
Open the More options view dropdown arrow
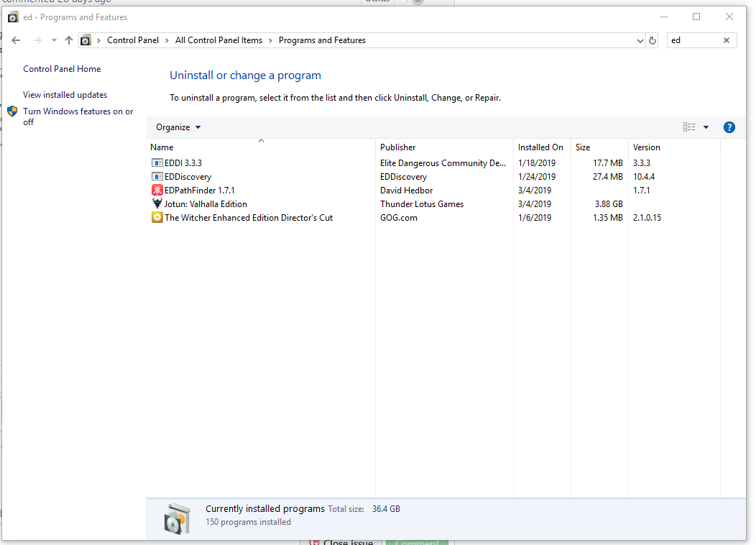(706, 127)
